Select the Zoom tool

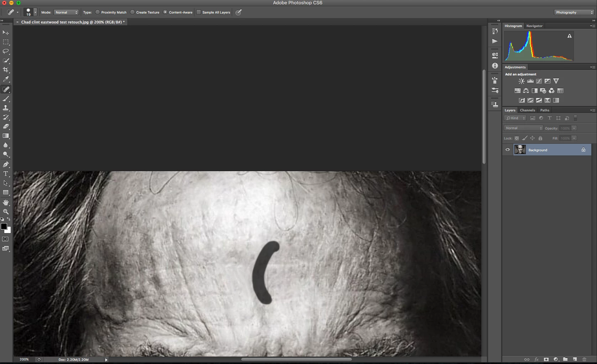[x=6, y=212]
